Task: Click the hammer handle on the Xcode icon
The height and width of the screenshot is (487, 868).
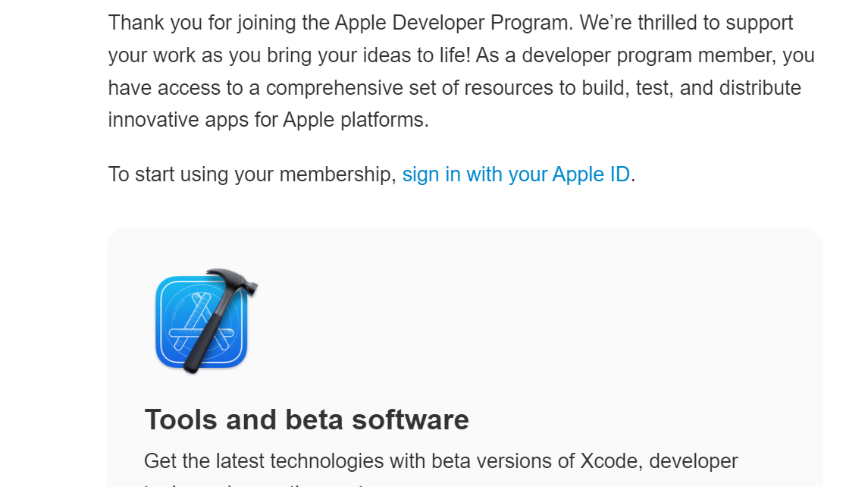Action: point(206,339)
